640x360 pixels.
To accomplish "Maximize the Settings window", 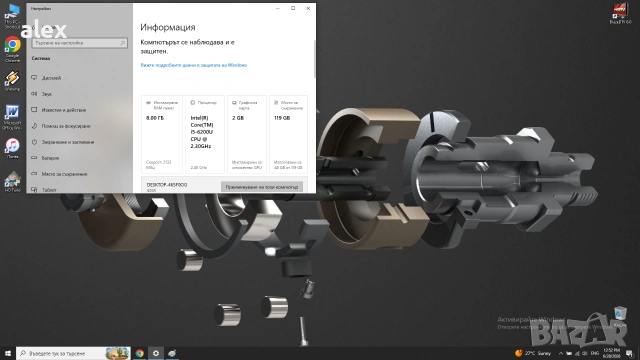I will tap(293, 8).
